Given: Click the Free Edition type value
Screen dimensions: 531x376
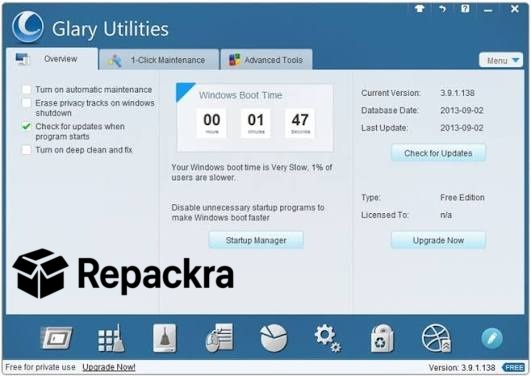Looking at the screenshot, I should click(462, 197).
